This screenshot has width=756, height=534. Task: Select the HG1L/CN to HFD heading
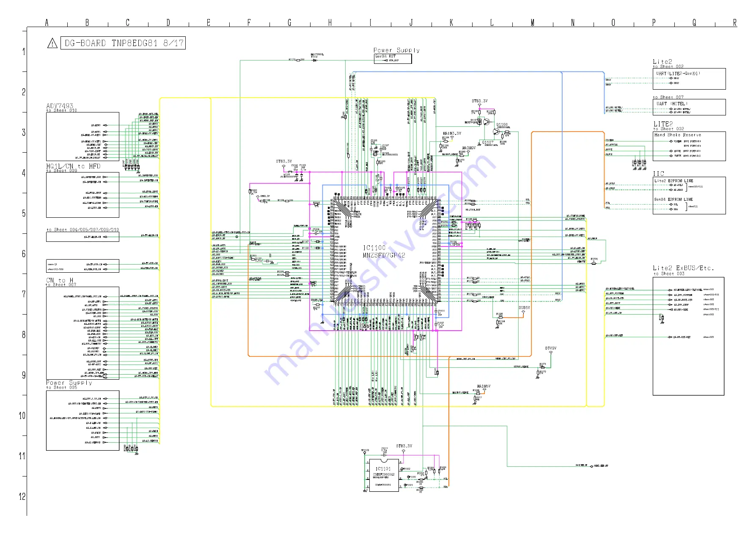click(x=73, y=166)
